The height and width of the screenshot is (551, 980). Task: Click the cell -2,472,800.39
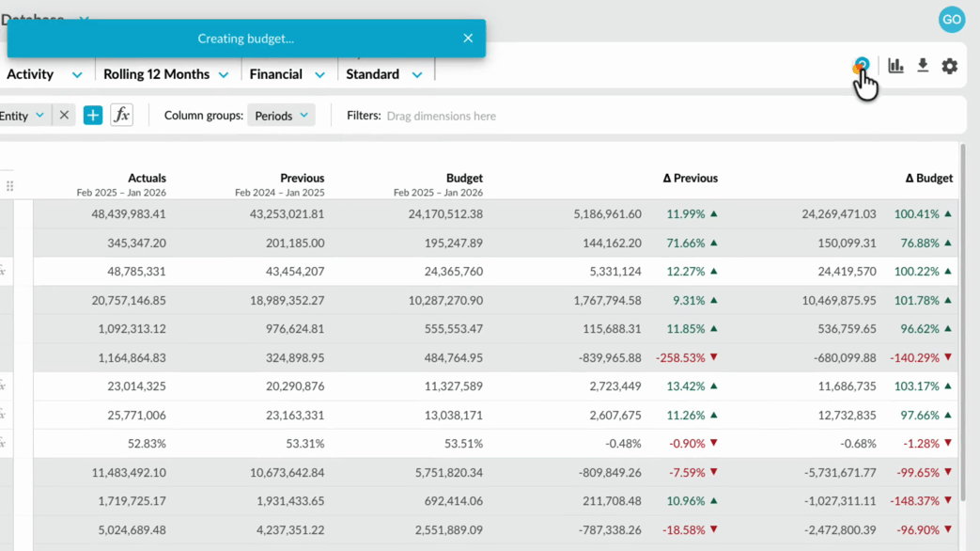pos(840,529)
